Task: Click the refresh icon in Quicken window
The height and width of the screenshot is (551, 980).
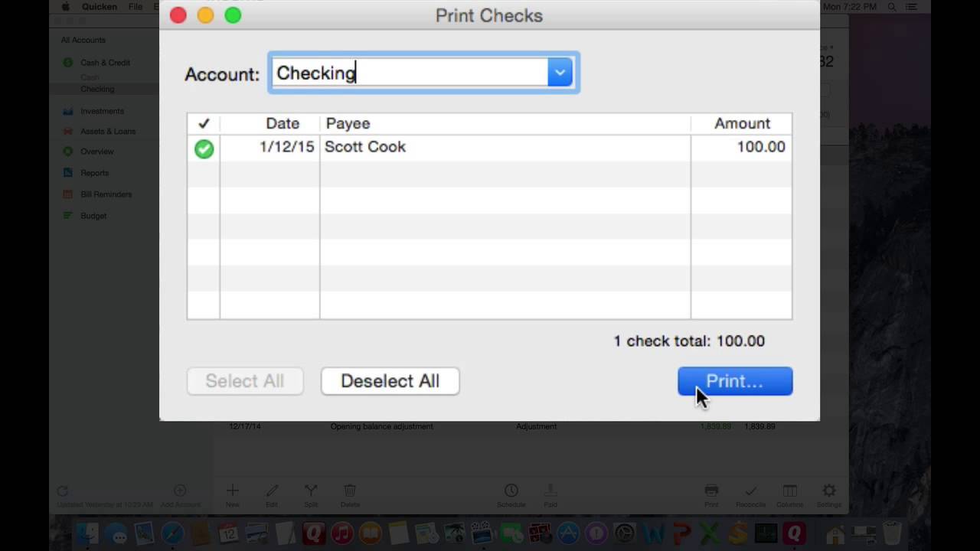Action: tap(63, 491)
